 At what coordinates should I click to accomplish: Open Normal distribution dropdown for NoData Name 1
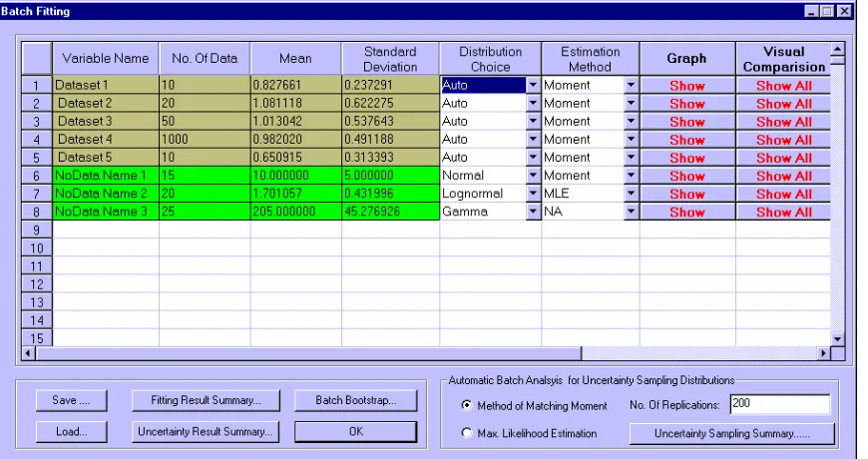coord(533,176)
